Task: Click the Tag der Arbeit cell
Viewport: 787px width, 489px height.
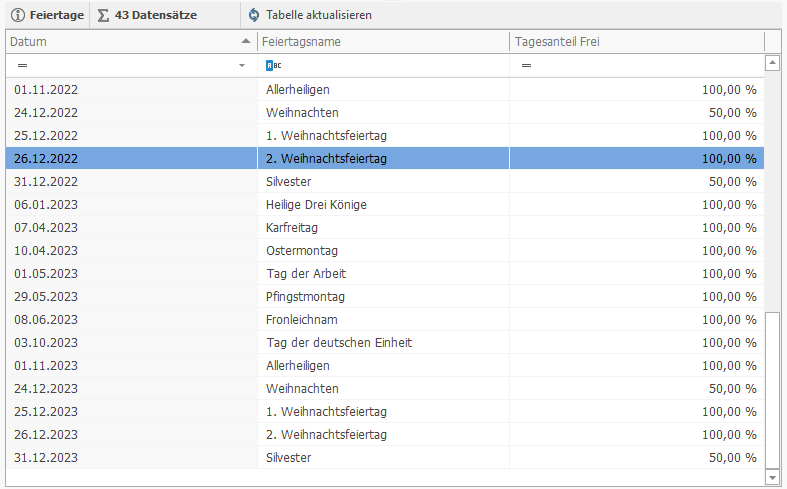Action: (383, 274)
